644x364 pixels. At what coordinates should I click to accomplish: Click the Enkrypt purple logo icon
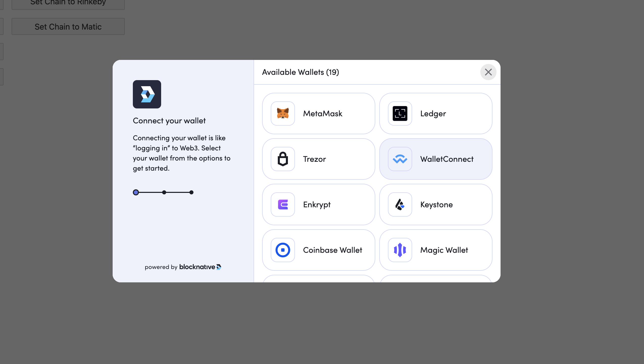[283, 204]
